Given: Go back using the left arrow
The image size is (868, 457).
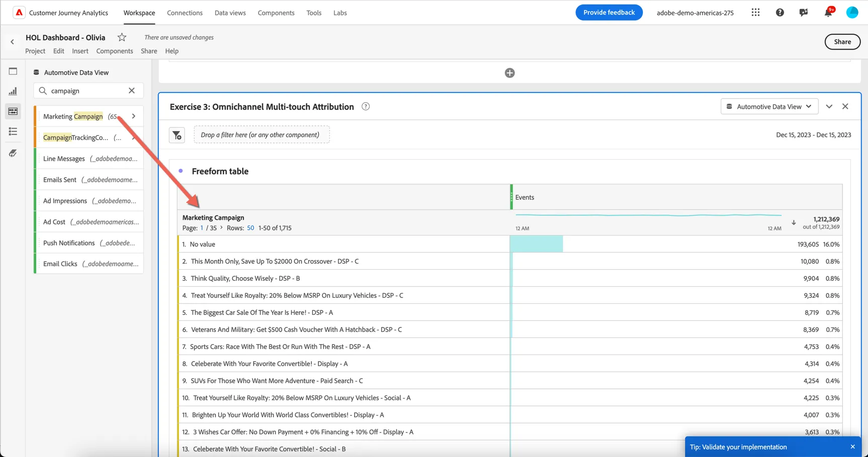Looking at the screenshot, I should (12, 42).
